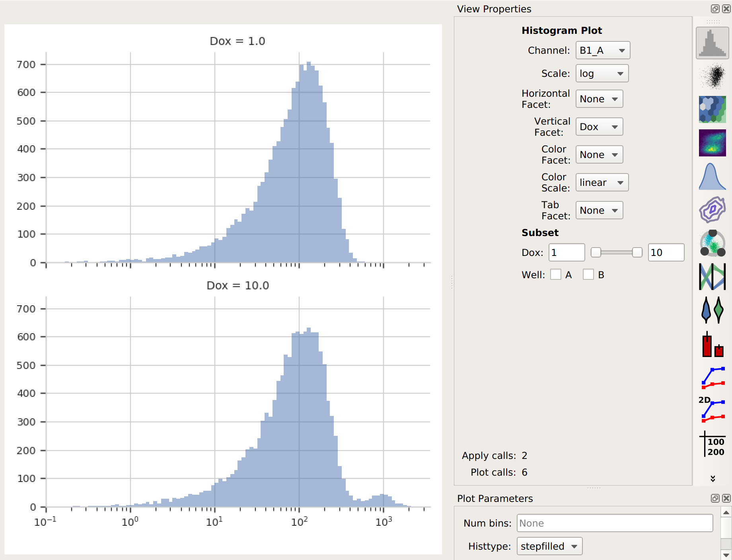Click the Dox range slider left handle
The width and height of the screenshot is (732, 560).
click(x=596, y=252)
